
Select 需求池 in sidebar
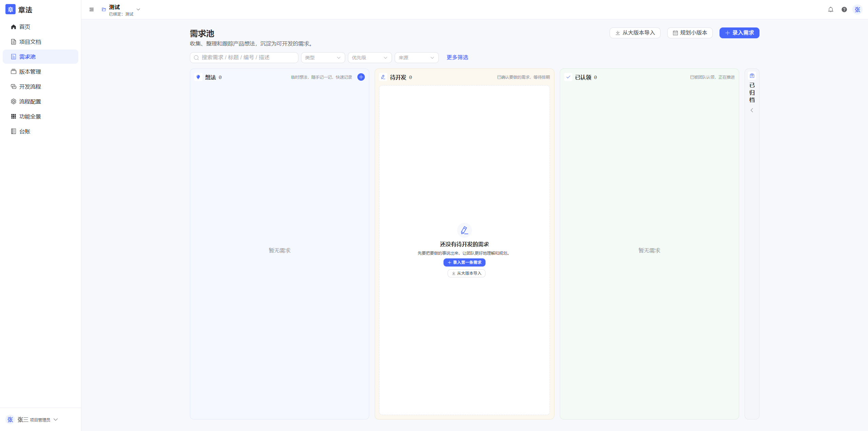click(40, 57)
